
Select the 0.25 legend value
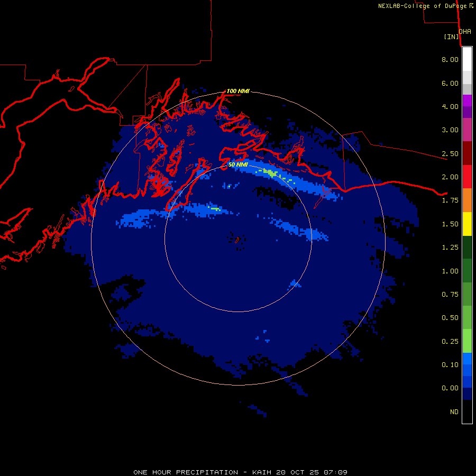(450, 342)
